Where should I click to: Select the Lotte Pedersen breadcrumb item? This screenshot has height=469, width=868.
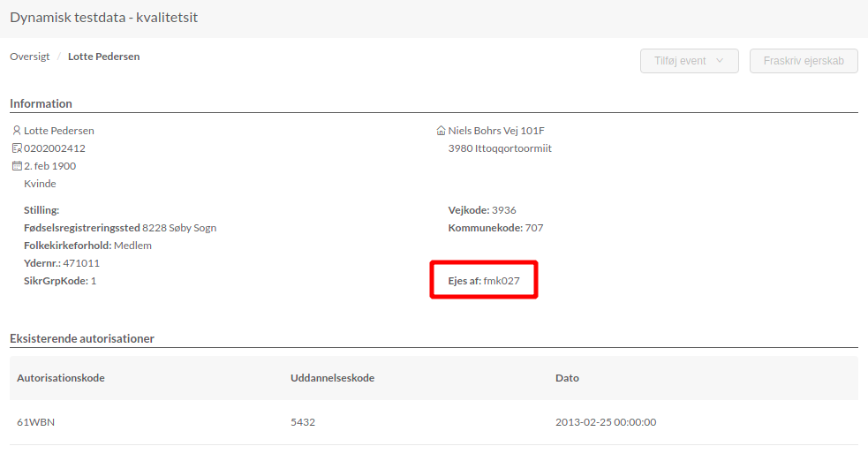[103, 57]
